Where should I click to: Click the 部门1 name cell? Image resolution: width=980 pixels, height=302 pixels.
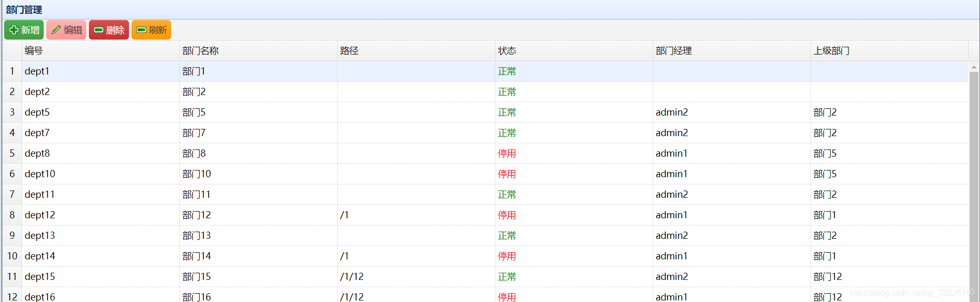pyautogui.click(x=258, y=71)
